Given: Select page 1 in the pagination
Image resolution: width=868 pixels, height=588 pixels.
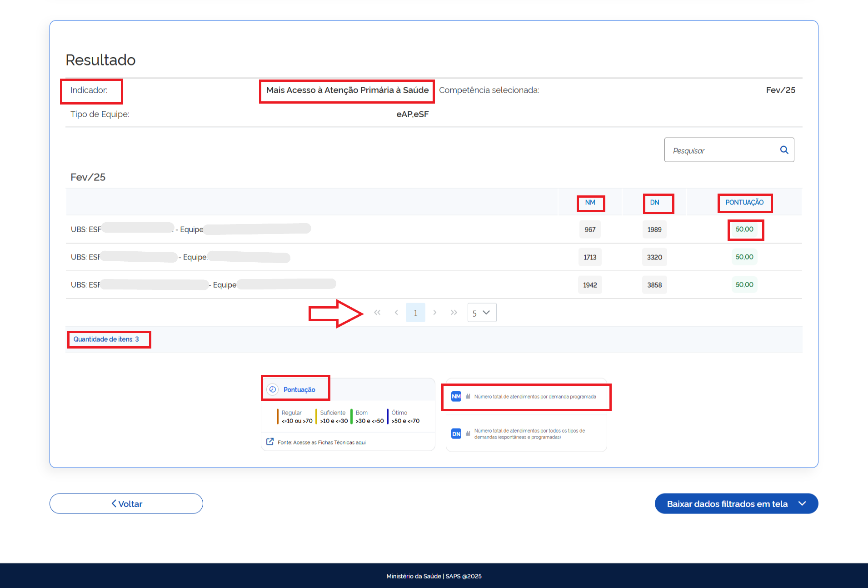Looking at the screenshot, I should pyautogui.click(x=415, y=313).
